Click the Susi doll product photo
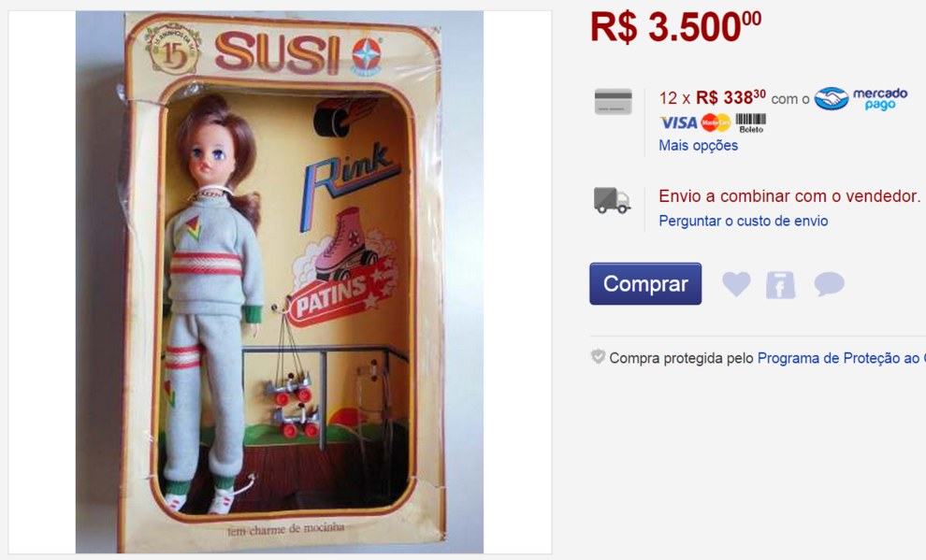 tap(280, 281)
